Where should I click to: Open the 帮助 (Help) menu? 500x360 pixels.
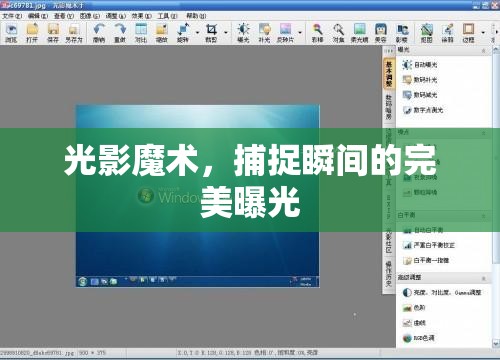(196, 16)
